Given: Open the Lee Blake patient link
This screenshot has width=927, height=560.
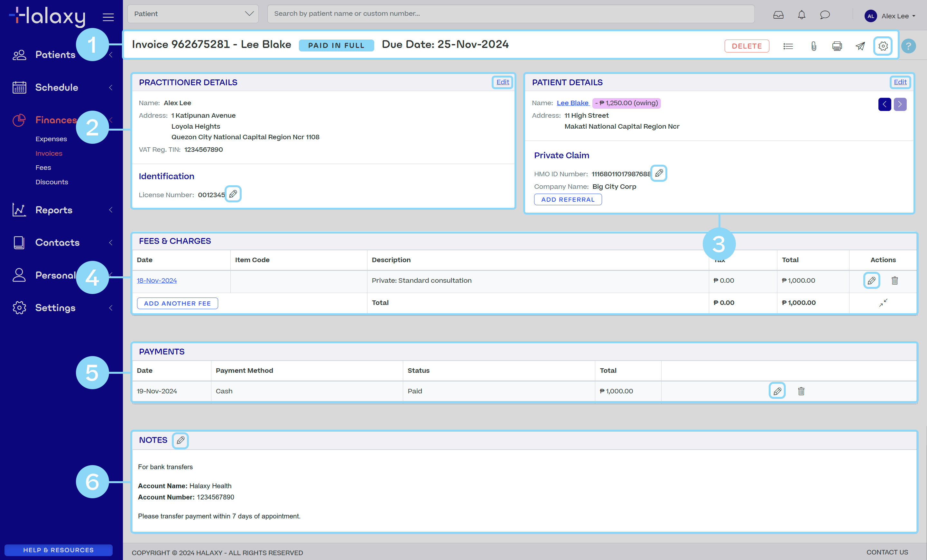Looking at the screenshot, I should point(573,103).
